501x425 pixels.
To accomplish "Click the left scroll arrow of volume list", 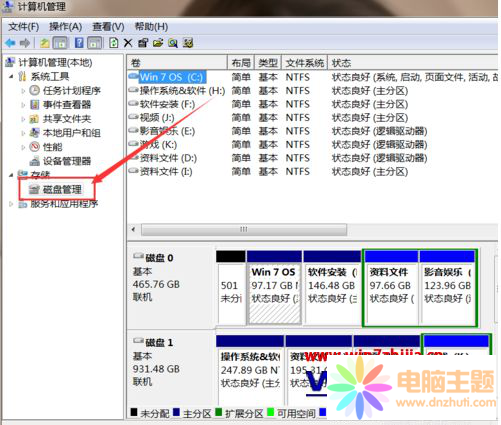I will point(133,229).
